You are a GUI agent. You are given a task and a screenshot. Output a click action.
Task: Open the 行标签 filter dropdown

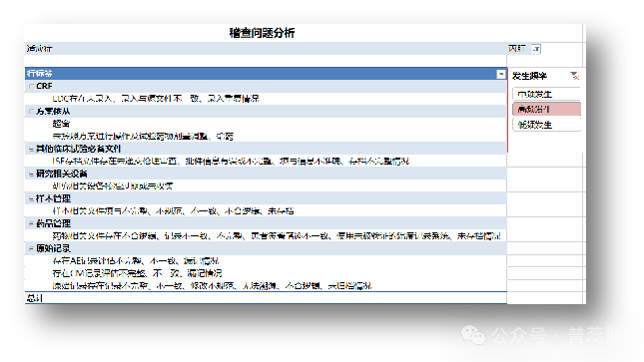click(501, 74)
